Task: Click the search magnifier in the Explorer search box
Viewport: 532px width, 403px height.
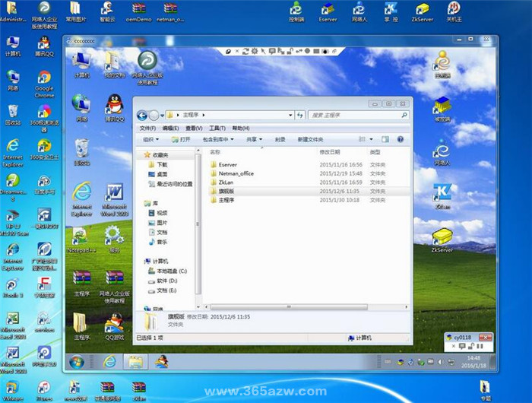Action: click(404, 115)
